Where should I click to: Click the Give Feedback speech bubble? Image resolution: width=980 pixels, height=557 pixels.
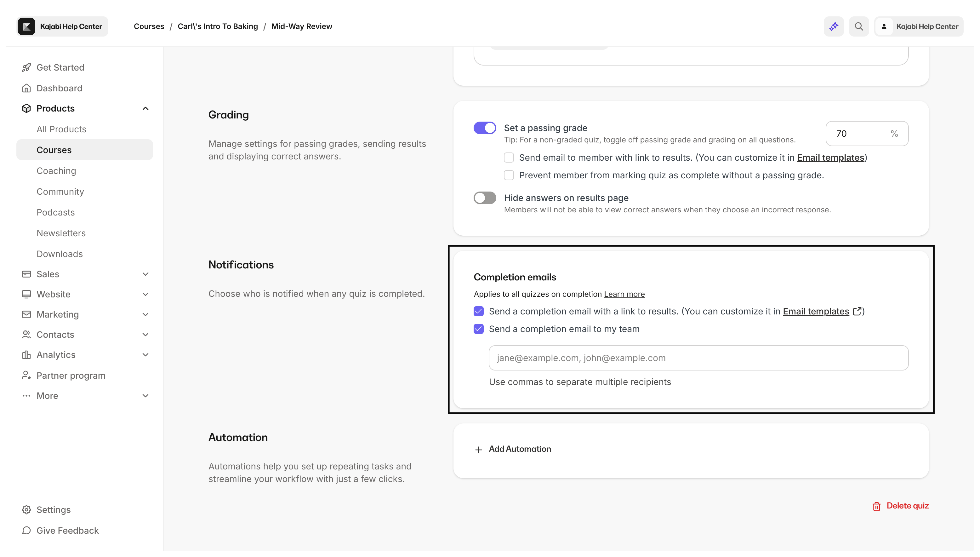point(26,531)
